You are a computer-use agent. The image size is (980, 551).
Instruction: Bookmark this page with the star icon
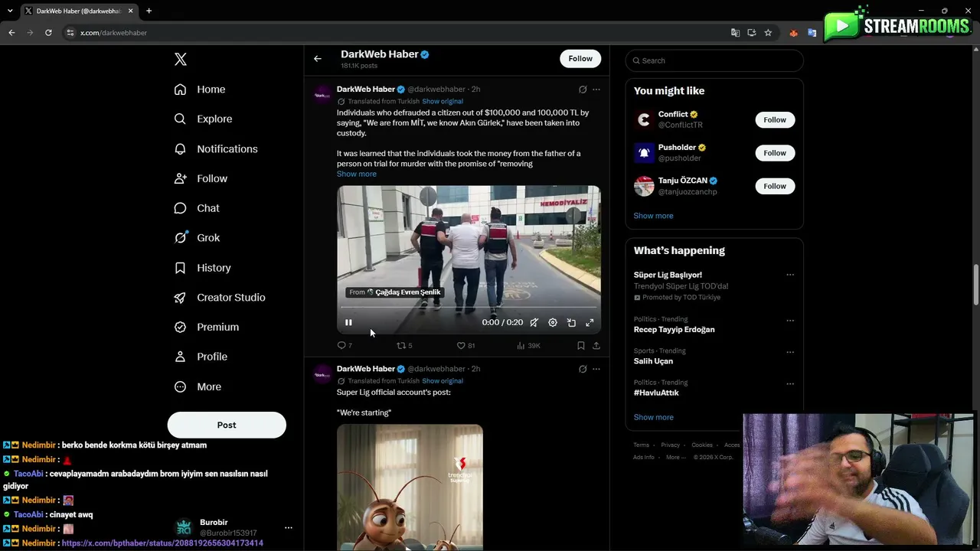pyautogui.click(x=768, y=33)
